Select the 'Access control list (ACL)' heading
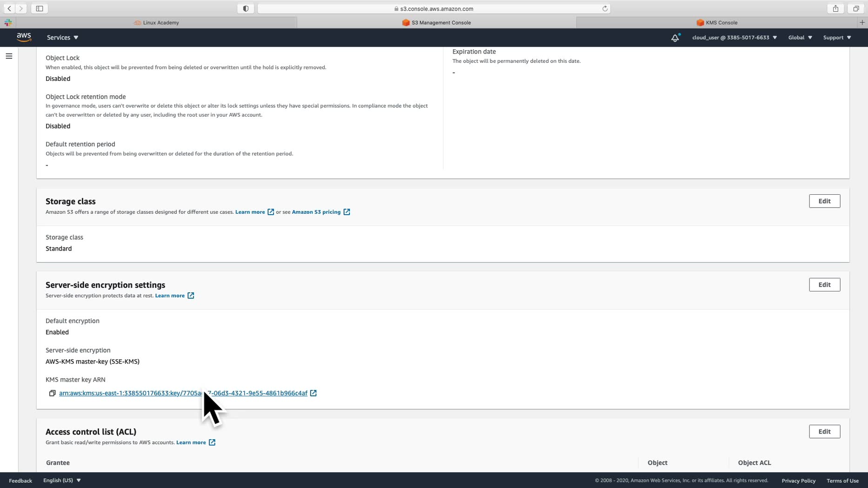 click(x=91, y=432)
